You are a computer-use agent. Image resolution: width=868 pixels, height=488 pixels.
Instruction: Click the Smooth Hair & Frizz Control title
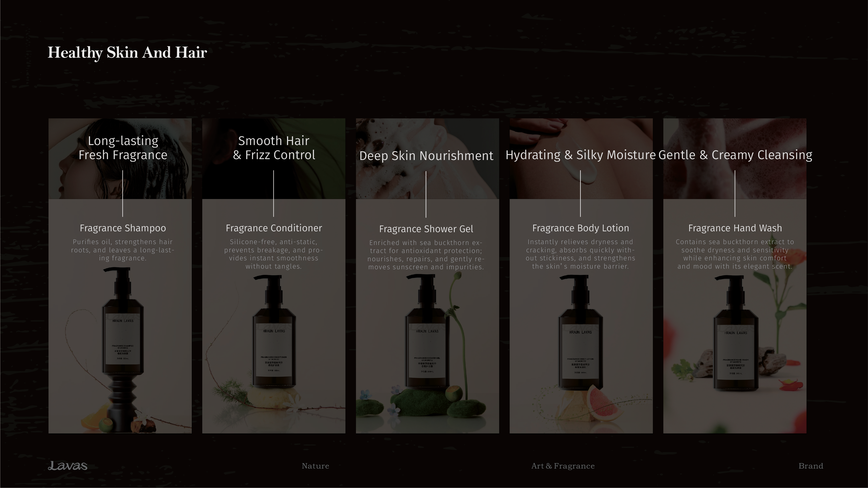pos(274,148)
